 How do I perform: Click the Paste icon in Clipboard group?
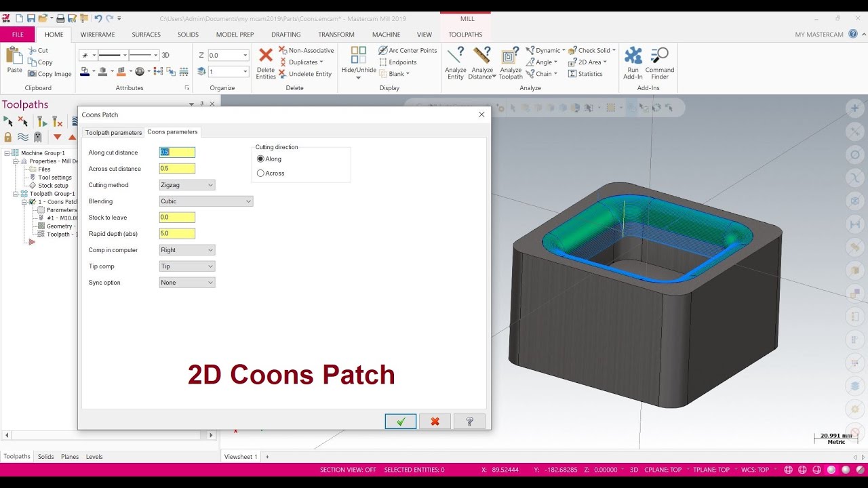tap(14, 56)
